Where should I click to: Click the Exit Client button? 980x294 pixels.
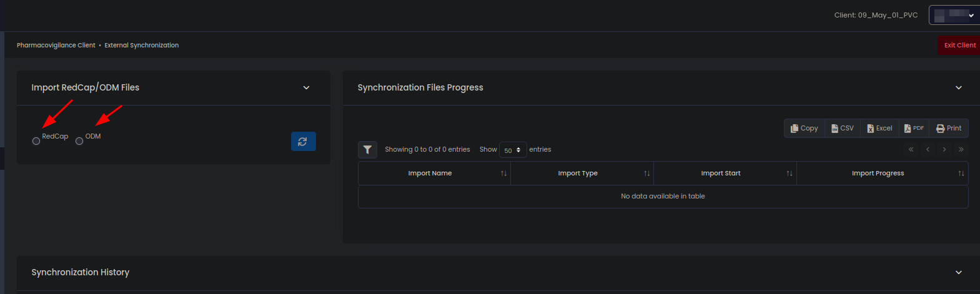click(x=959, y=46)
